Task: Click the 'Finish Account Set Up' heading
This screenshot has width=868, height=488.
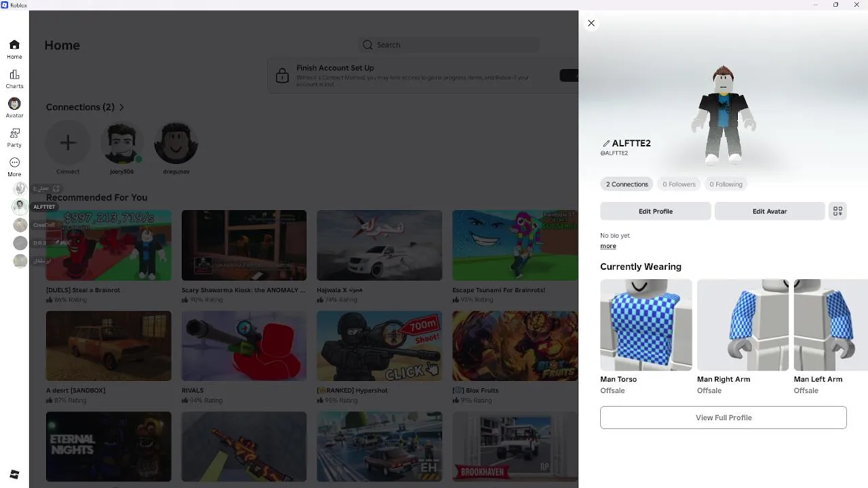Action: [x=335, y=68]
